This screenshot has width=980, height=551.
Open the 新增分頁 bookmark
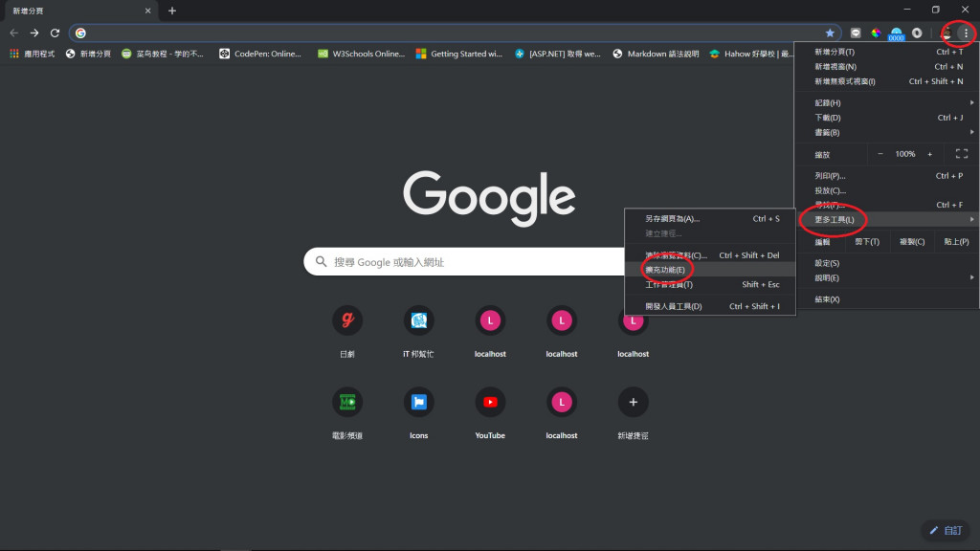pos(88,54)
